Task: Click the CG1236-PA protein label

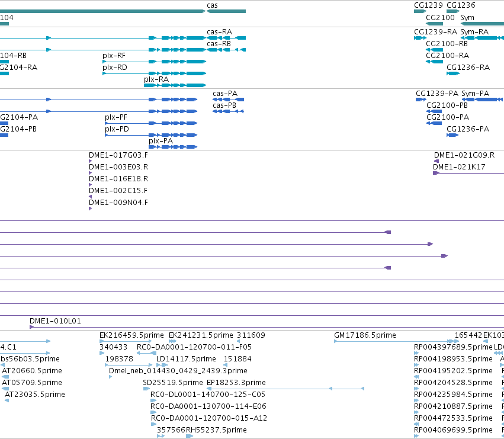Action: point(468,129)
